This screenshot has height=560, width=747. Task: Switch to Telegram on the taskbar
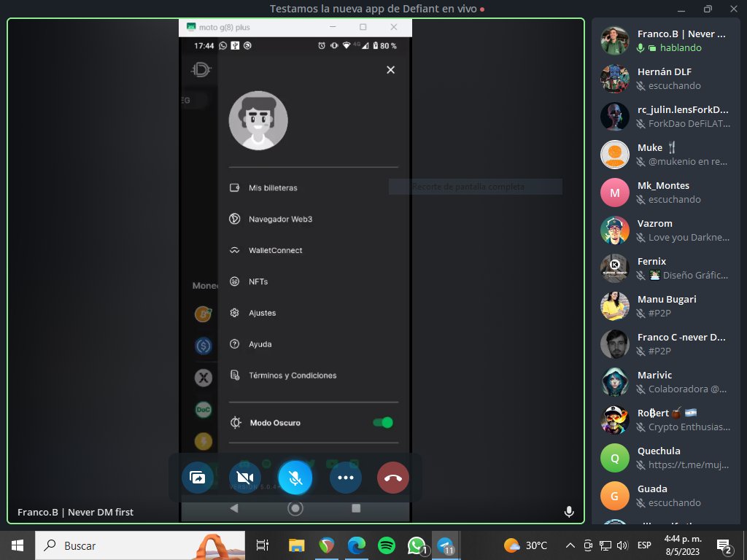(x=446, y=545)
